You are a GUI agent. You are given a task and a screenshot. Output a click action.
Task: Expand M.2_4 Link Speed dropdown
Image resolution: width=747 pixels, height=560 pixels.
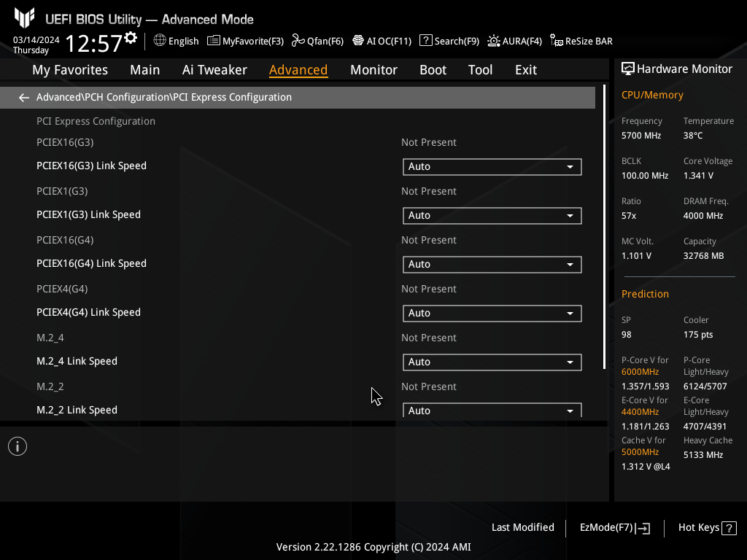point(492,362)
